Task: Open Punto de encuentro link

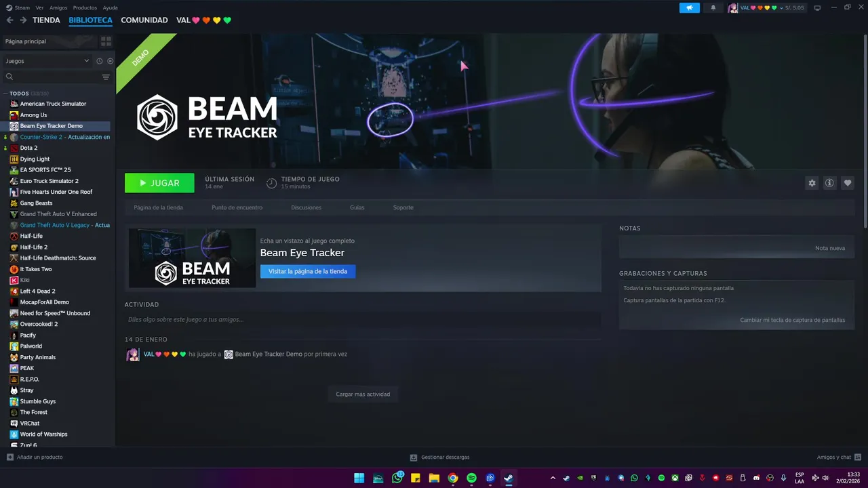Action: (x=237, y=207)
